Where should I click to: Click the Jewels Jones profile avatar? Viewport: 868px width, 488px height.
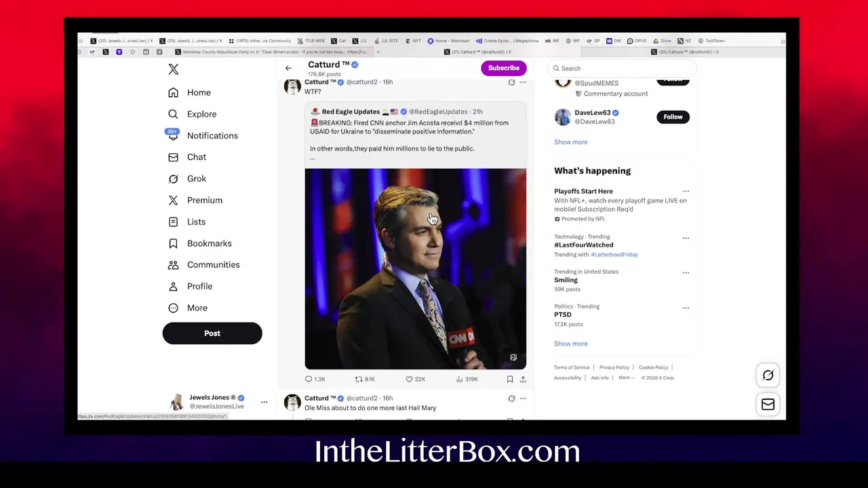(x=176, y=402)
